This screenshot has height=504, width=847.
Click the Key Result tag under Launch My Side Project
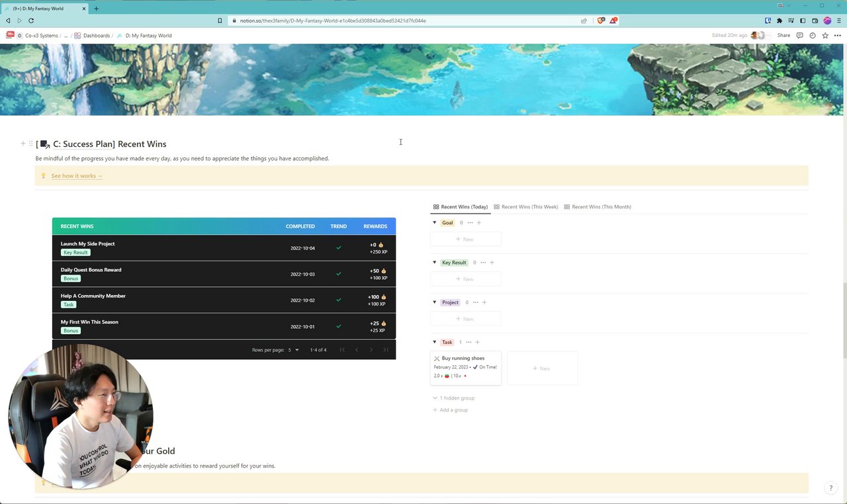(75, 253)
